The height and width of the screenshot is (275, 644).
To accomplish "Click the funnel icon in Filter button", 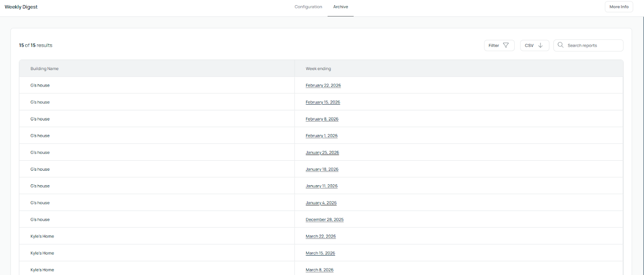I will (x=506, y=45).
